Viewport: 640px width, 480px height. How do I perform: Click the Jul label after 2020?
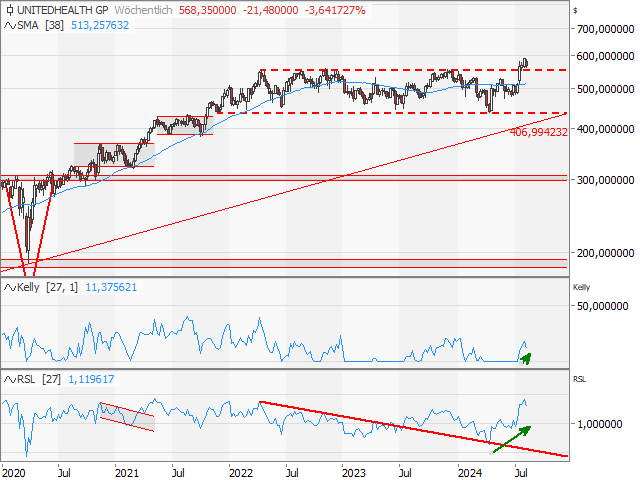pyautogui.click(x=64, y=473)
